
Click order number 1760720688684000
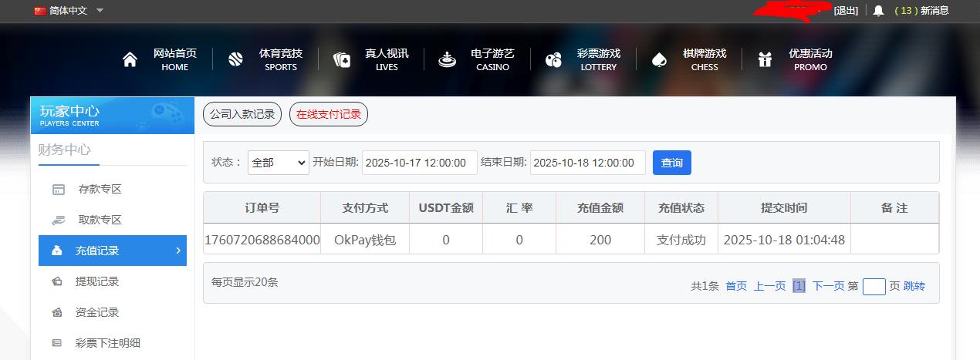point(262,240)
